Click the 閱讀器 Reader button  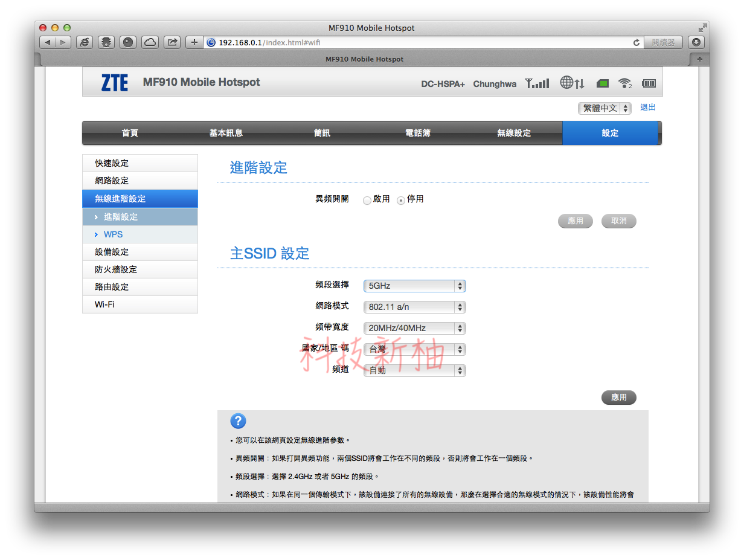pyautogui.click(x=663, y=42)
